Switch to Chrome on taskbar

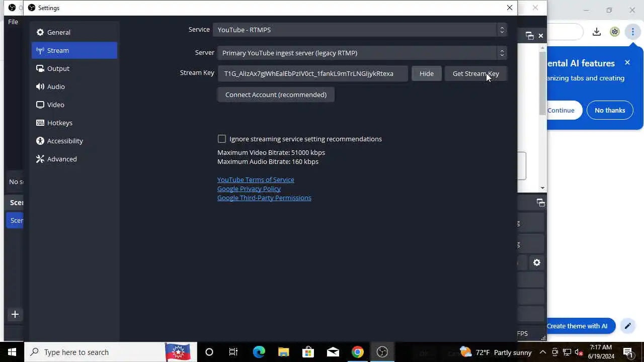coord(358,352)
